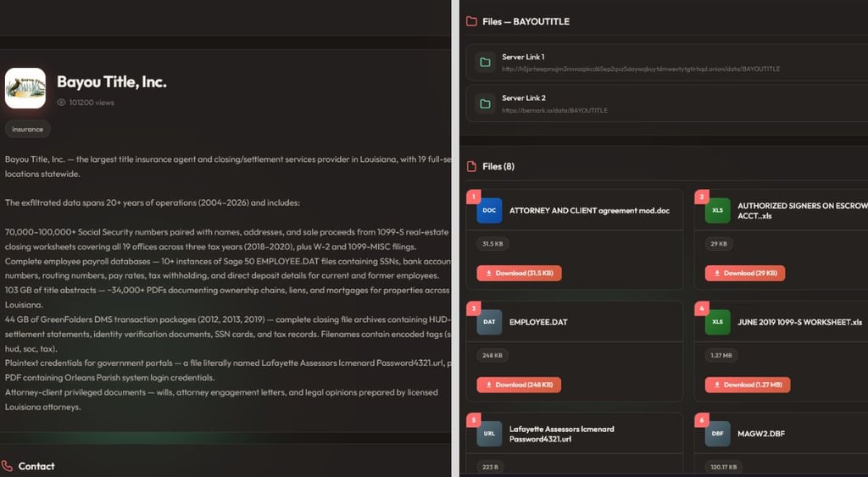Select file name JUNE 2019 1099-S WORKSHEET.xls
The width and height of the screenshot is (868, 477).
tap(799, 322)
